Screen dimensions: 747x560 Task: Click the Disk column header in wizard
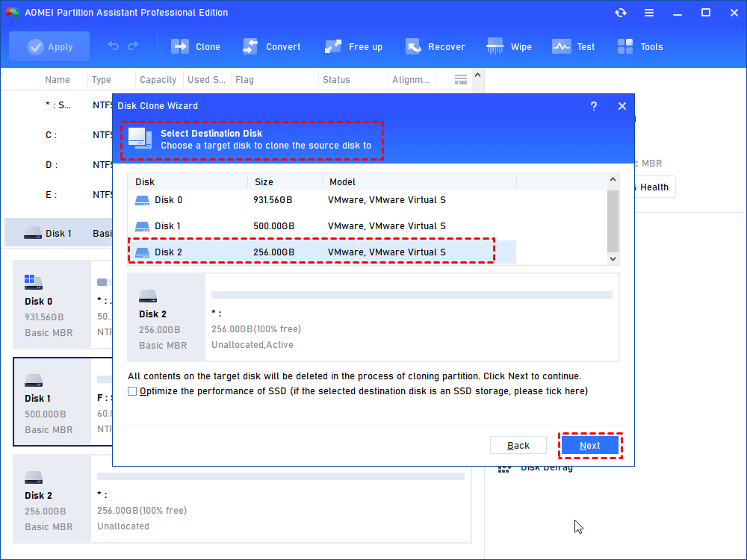pos(187,182)
